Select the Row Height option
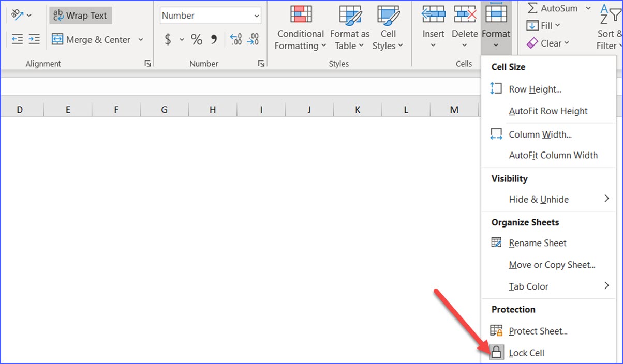This screenshot has width=623, height=364. coord(535,89)
